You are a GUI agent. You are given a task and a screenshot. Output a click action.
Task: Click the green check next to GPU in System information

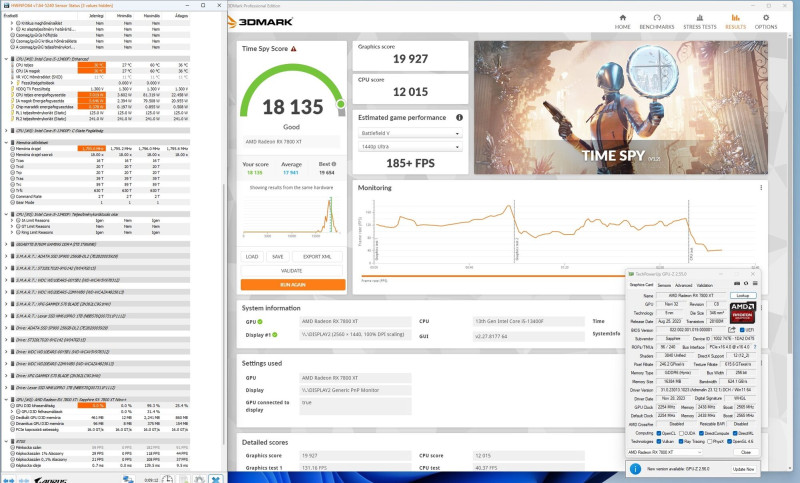point(260,322)
